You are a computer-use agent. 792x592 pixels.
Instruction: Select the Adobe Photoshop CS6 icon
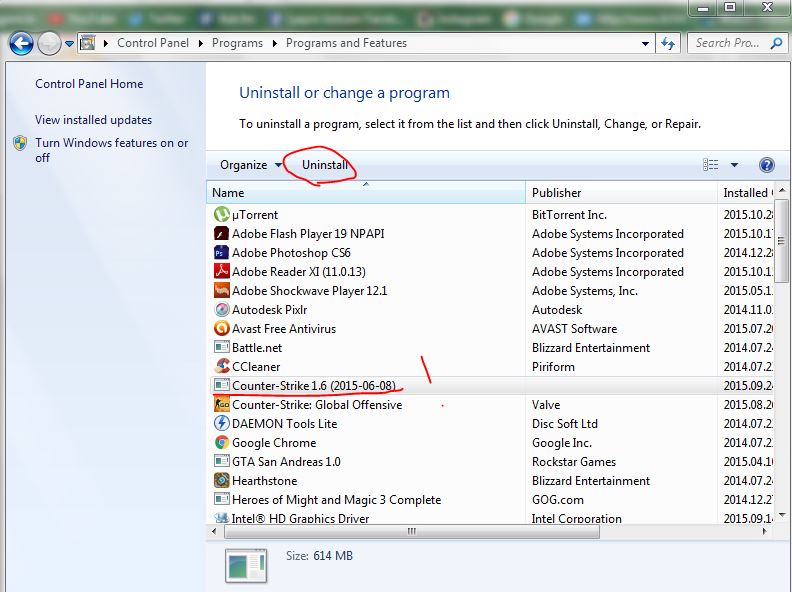pyautogui.click(x=221, y=252)
